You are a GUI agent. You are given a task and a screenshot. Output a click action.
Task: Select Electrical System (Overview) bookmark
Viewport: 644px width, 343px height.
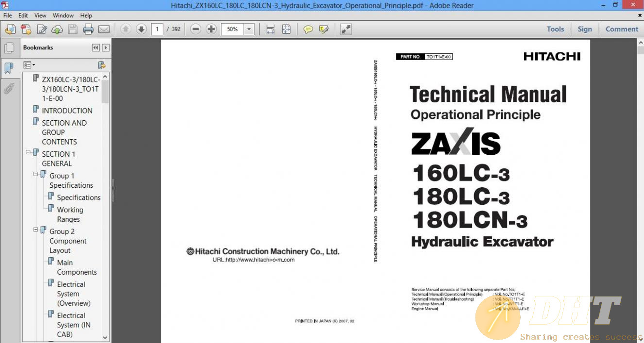tap(74, 294)
